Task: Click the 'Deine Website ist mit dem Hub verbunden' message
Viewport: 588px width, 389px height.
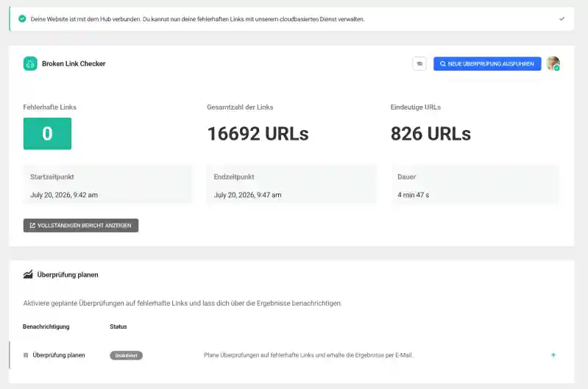Action: 197,19
